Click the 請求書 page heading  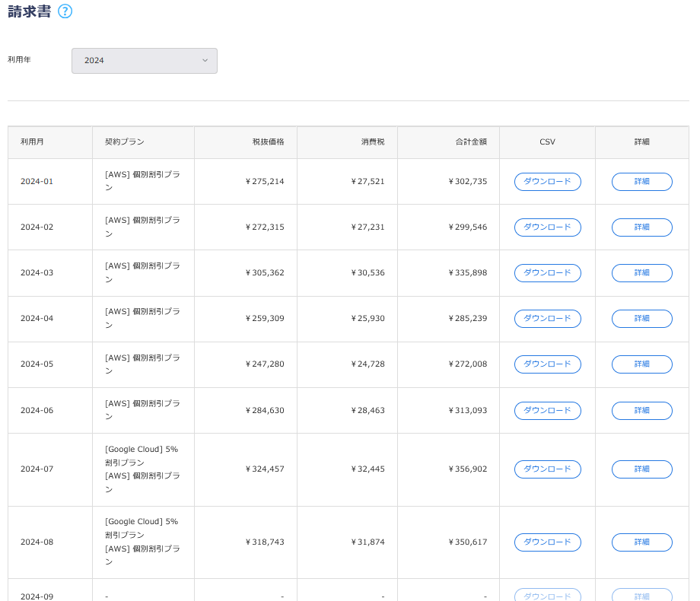30,11
